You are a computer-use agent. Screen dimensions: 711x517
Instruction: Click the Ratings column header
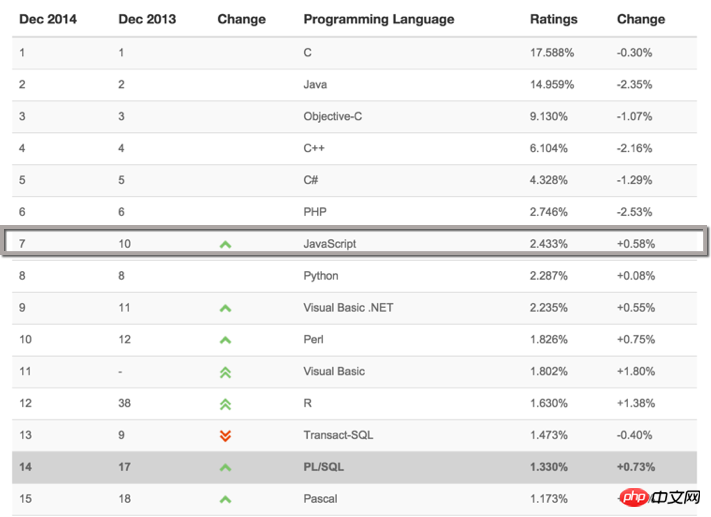pyautogui.click(x=553, y=19)
